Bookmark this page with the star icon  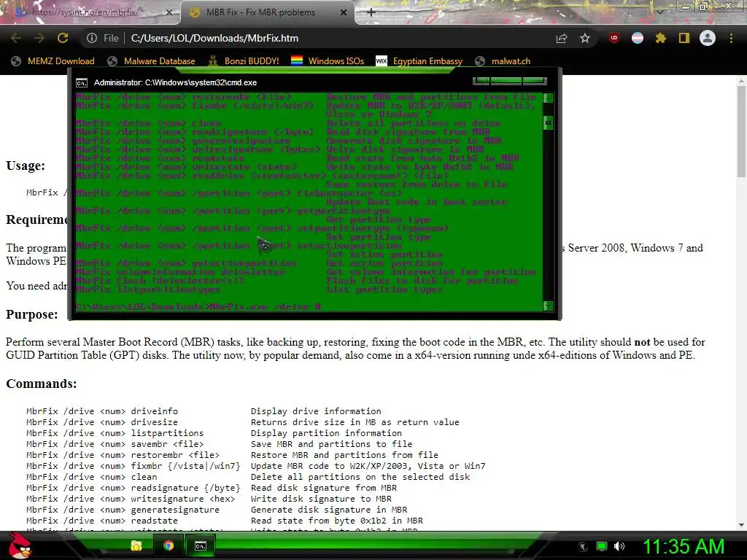(585, 38)
